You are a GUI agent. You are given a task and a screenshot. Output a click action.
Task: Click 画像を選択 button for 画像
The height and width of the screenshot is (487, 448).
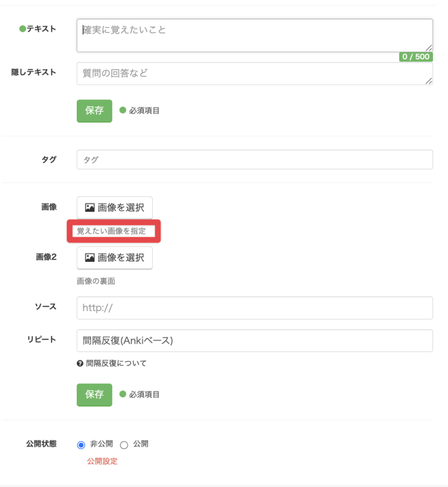pyautogui.click(x=114, y=208)
